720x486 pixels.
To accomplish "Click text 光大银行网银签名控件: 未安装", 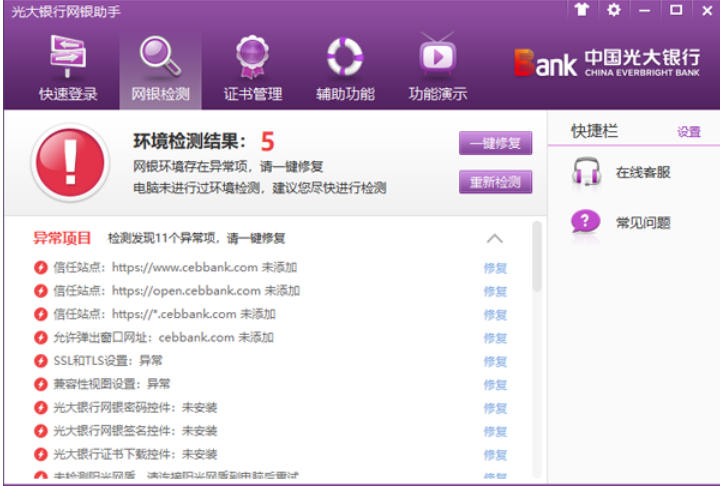I will [135, 431].
